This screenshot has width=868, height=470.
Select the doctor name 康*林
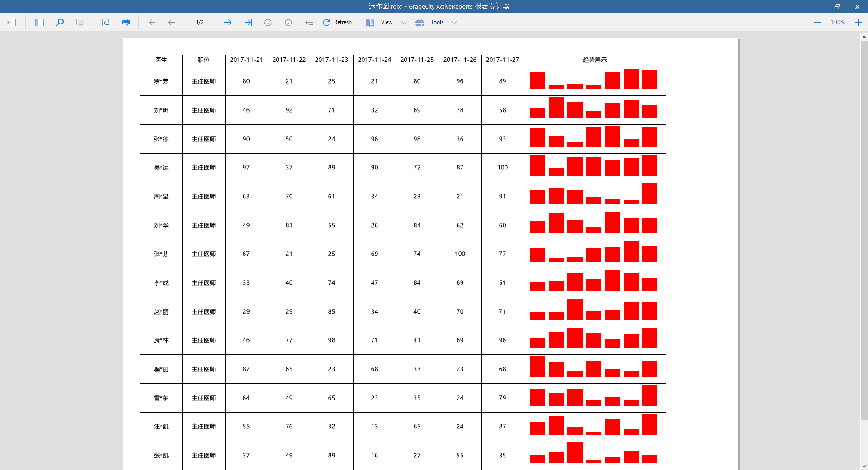click(161, 340)
